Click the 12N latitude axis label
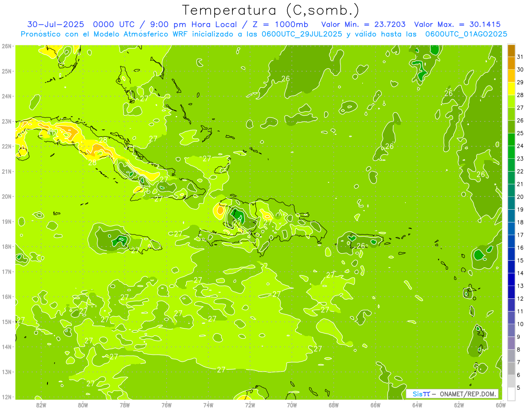 (7, 397)
